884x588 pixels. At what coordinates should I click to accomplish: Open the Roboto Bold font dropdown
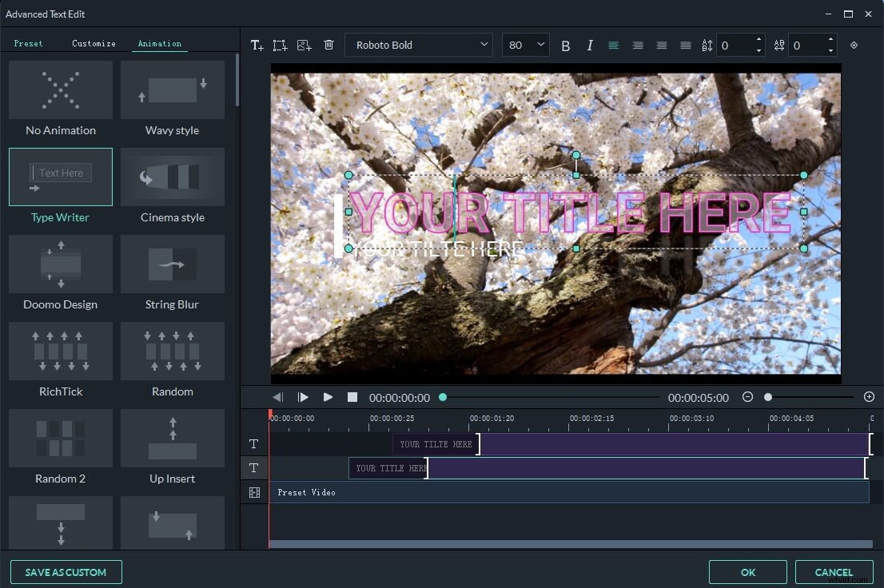pyautogui.click(x=419, y=45)
